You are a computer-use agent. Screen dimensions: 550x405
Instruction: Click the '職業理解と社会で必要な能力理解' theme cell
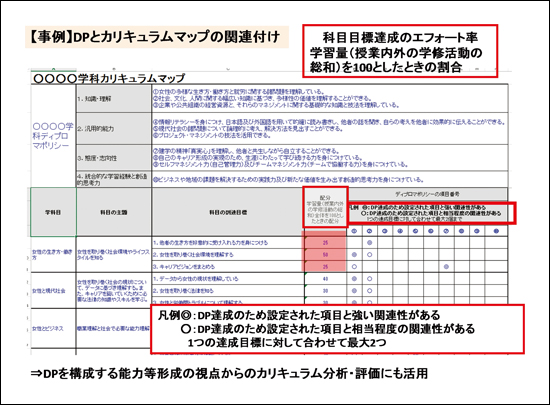coord(114,329)
